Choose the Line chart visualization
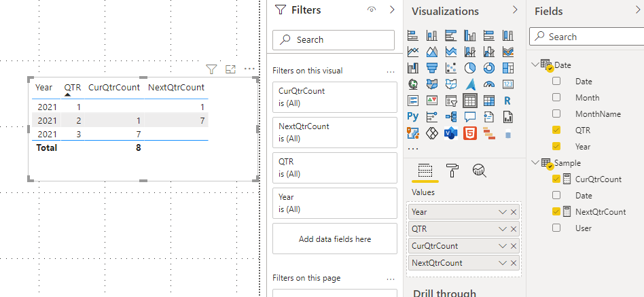This screenshot has height=297, width=644. (x=413, y=52)
